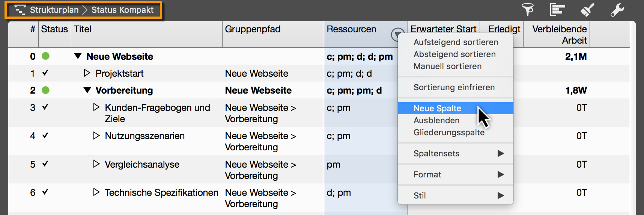Expand the Projektstart group
This screenshot has width=644, height=215.
(87, 73)
